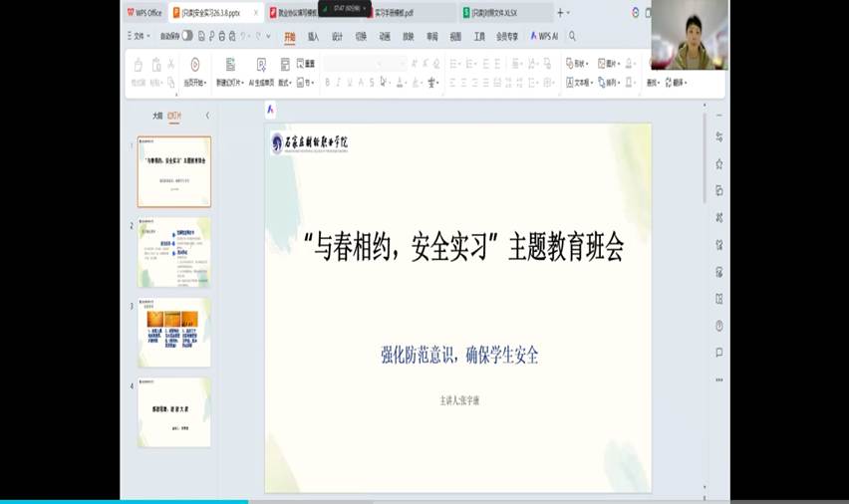The height and width of the screenshot is (504, 849).
Task: Expand the quick access toolbar customize chevron
Action: coord(269,36)
